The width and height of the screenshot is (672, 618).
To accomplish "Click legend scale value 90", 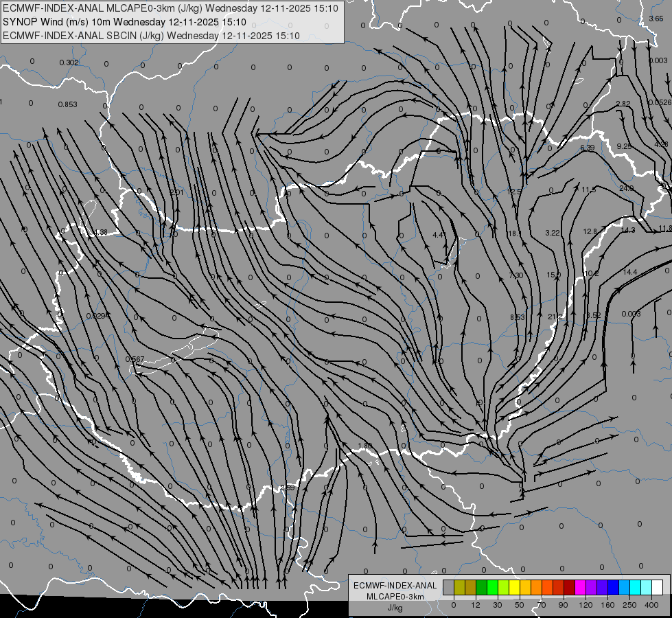I will [x=563, y=605].
